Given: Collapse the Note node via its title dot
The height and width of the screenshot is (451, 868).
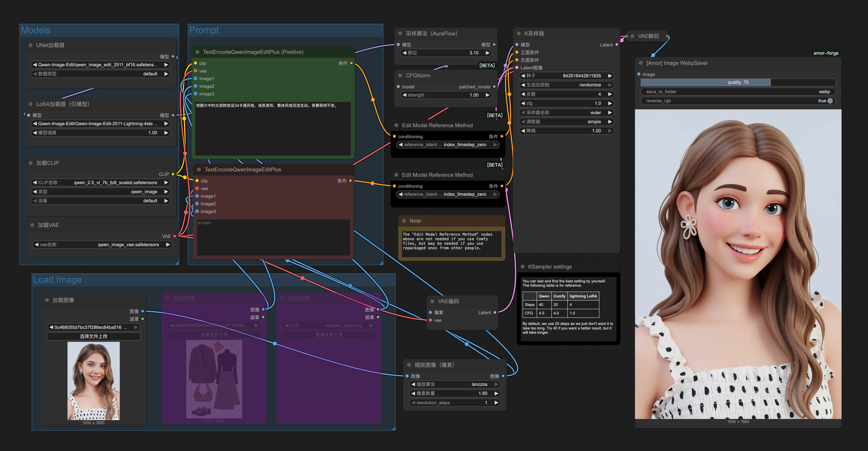Looking at the screenshot, I should [x=404, y=221].
